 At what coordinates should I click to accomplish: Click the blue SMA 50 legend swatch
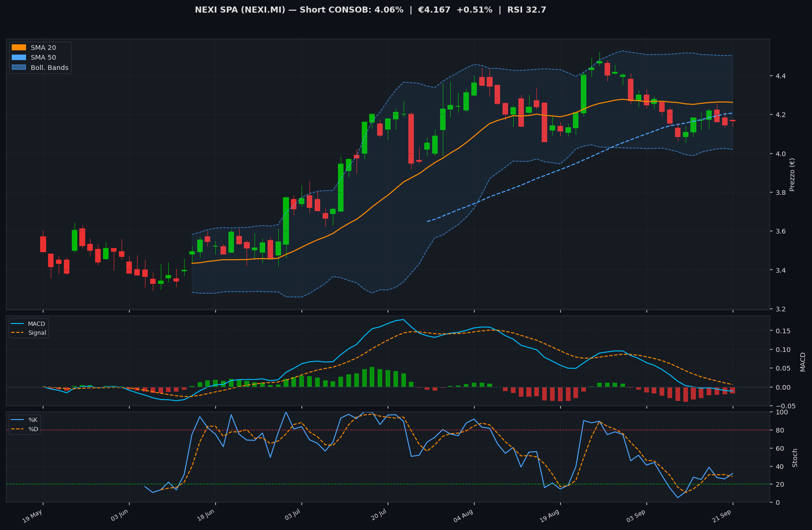click(x=19, y=57)
